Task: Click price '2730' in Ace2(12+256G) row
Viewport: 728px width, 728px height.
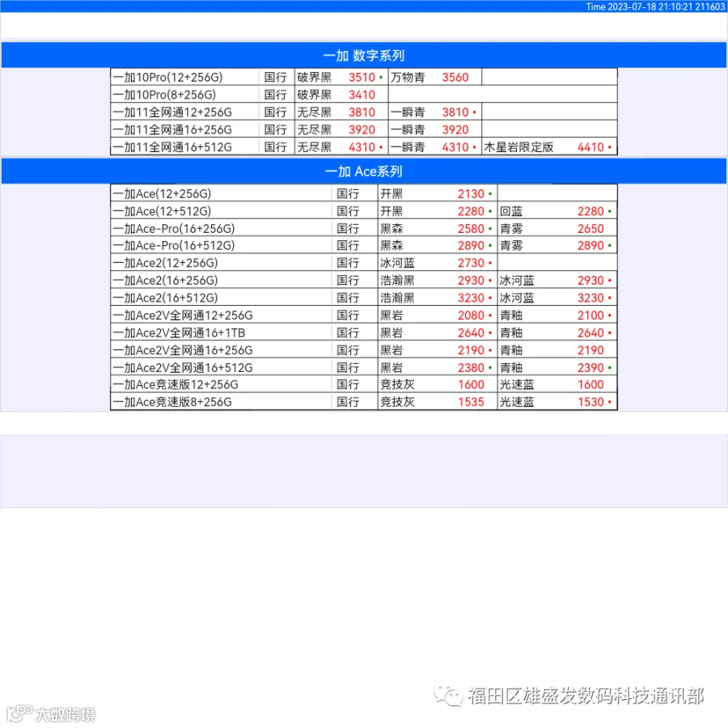Action: click(x=471, y=263)
